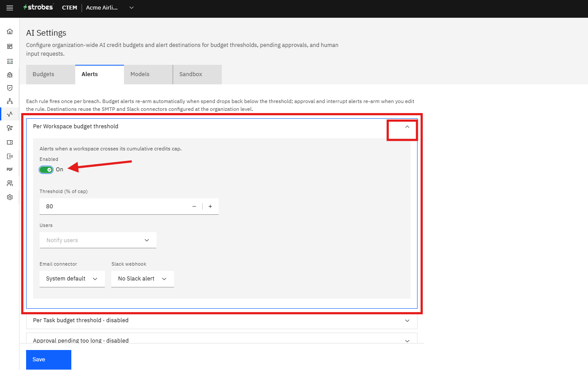Open the Email connector System default dropdown

(x=72, y=279)
